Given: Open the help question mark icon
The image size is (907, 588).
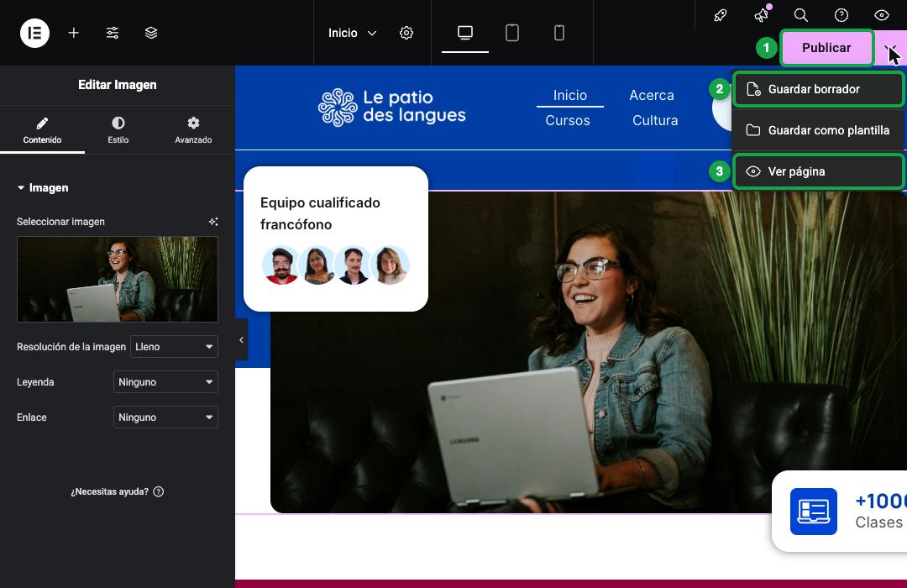Looking at the screenshot, I should click(841, 15).
